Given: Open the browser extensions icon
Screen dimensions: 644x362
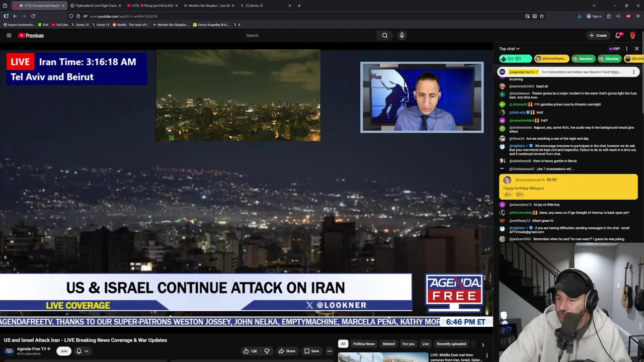Looking at the screenshot, I should [x=609, y=16].
